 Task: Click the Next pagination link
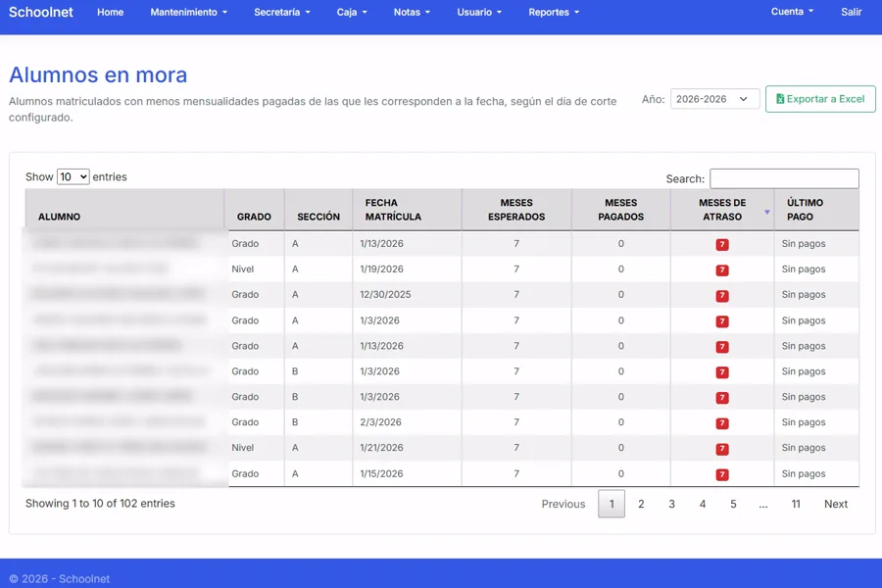pos(836,504)
